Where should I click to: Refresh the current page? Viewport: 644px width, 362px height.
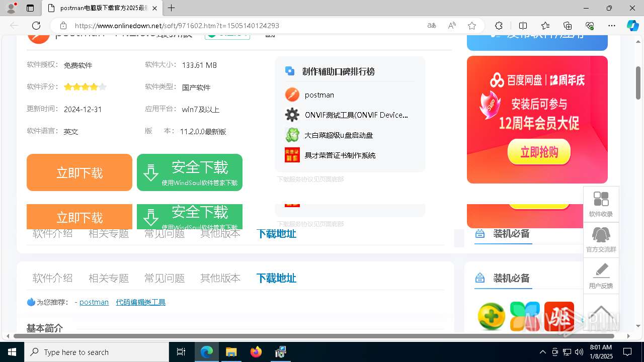[x=36, y=26]
